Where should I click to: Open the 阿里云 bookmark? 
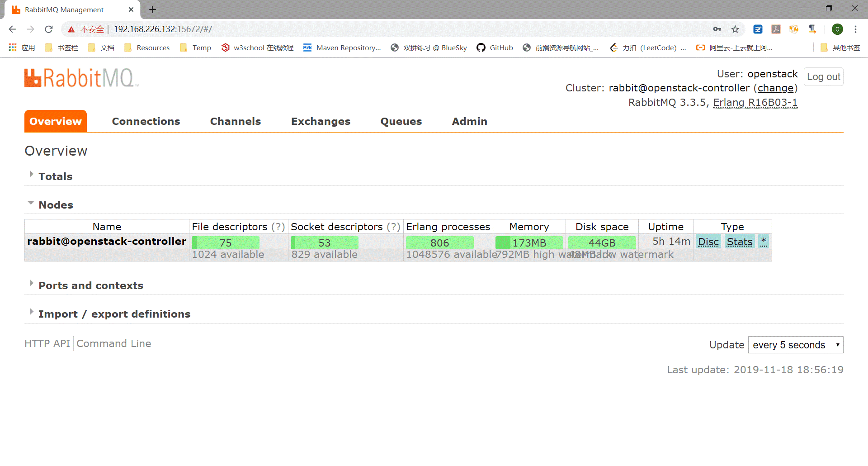[734, 48]
